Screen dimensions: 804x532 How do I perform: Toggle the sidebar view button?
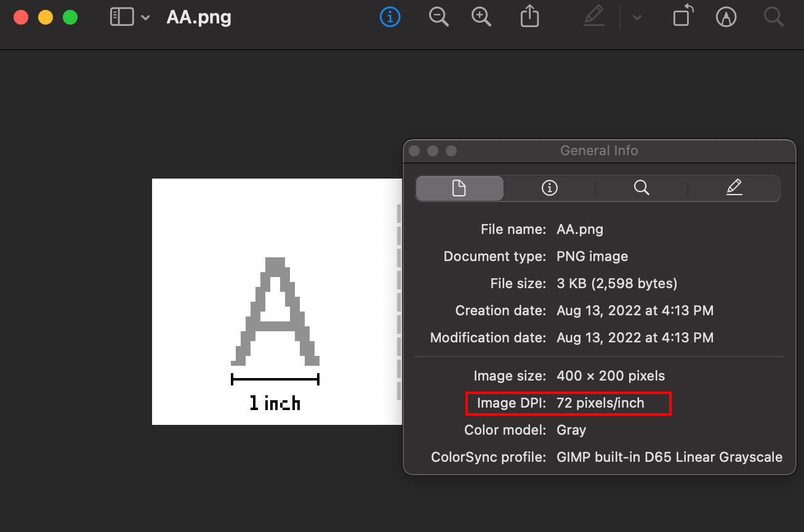click(x=122, y=17)
